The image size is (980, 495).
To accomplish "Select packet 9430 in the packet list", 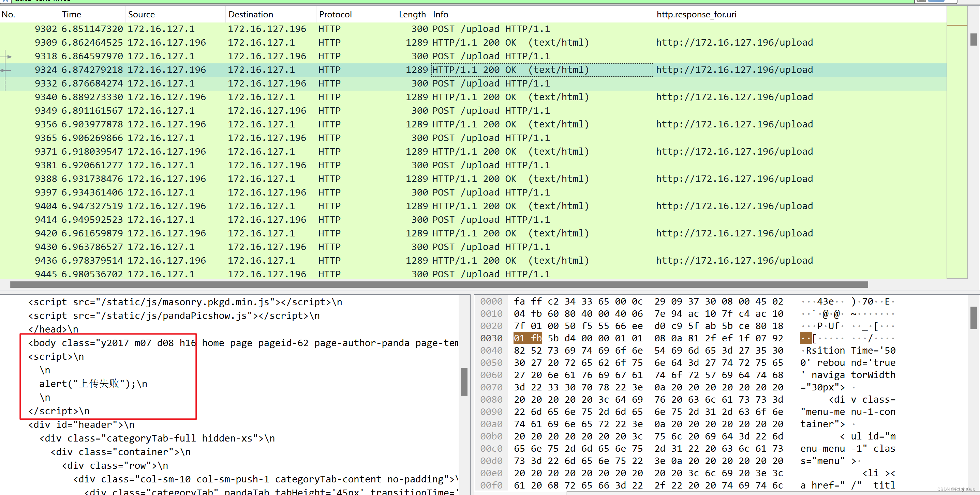I will [x=473, y=247].
